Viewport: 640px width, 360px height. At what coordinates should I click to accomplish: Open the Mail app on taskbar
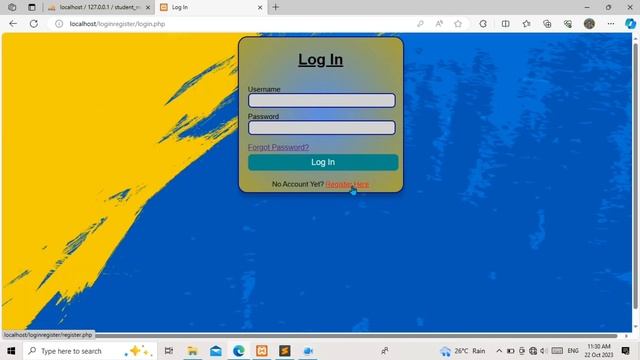216,351
